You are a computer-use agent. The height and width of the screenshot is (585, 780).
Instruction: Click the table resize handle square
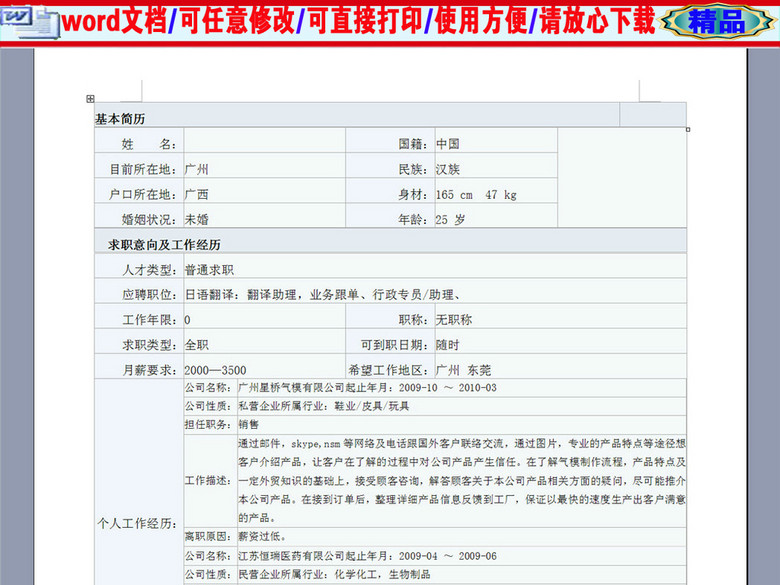688,129
